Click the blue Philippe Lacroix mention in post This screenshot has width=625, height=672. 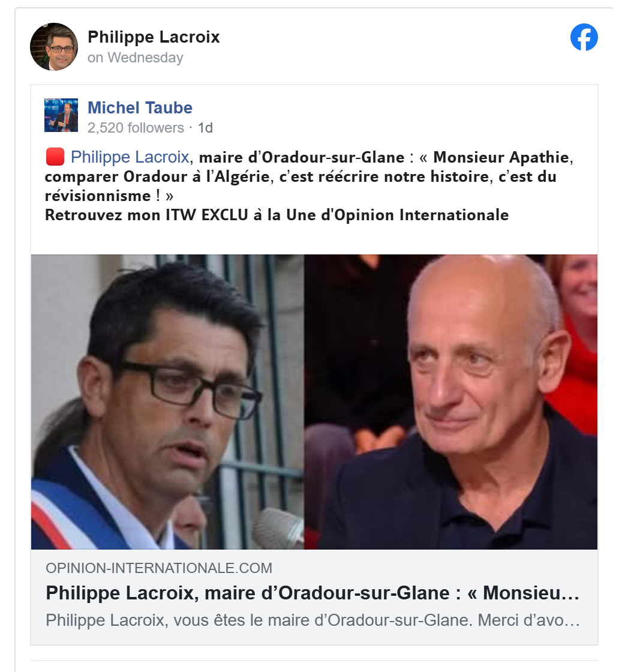coord(130,157)
